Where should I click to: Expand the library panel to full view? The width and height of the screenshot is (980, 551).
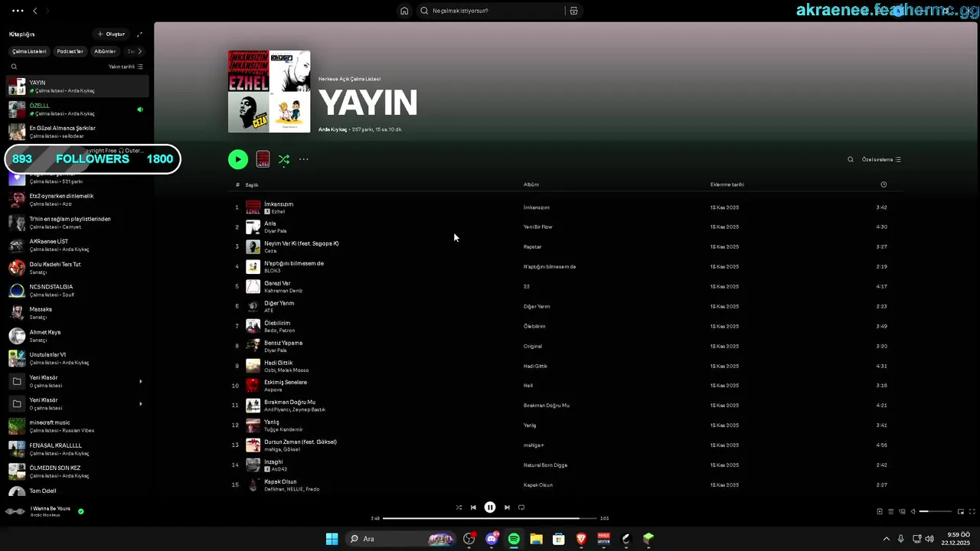point(139,34)
